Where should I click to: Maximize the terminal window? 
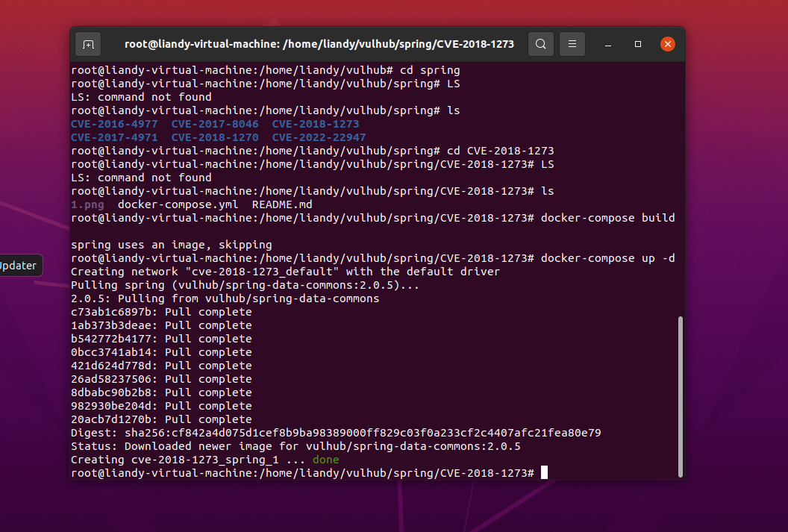click(638, 44)
